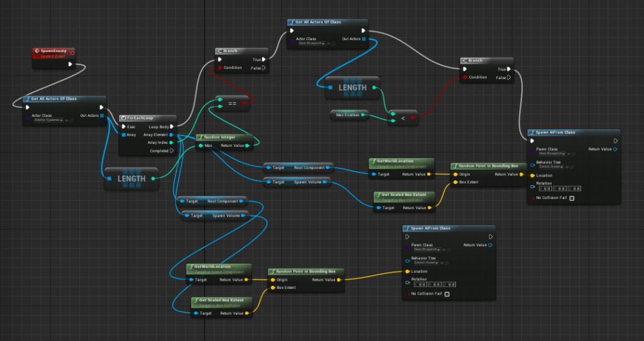
Task: Click the Max Enemies variable output pin
Action: pos(370,114)
